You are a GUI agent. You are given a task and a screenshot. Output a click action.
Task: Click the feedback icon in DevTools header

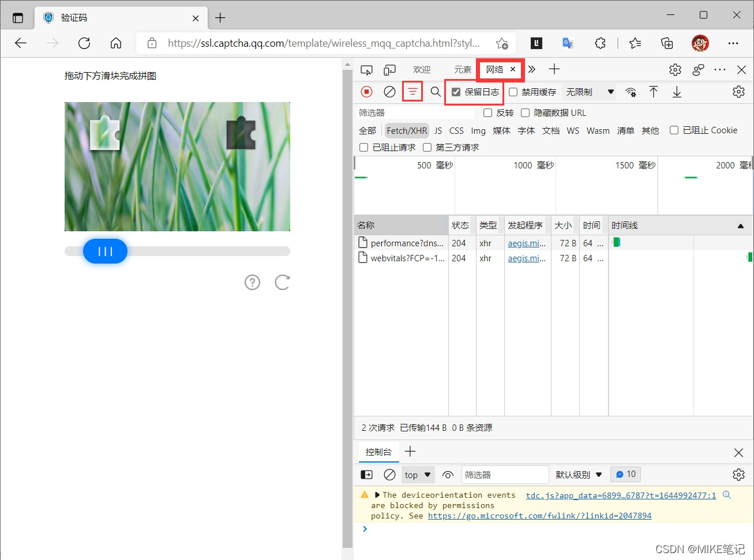698,70
